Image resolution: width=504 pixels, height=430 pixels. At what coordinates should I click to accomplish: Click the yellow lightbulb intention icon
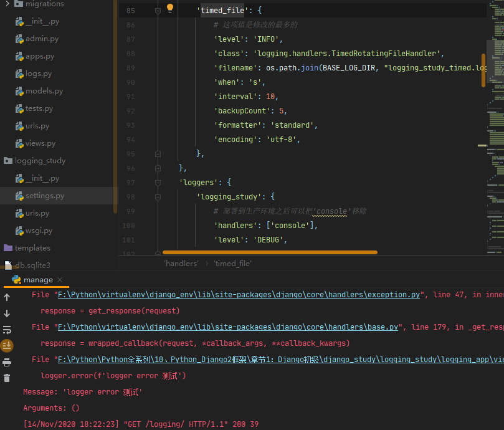[169, 8]
